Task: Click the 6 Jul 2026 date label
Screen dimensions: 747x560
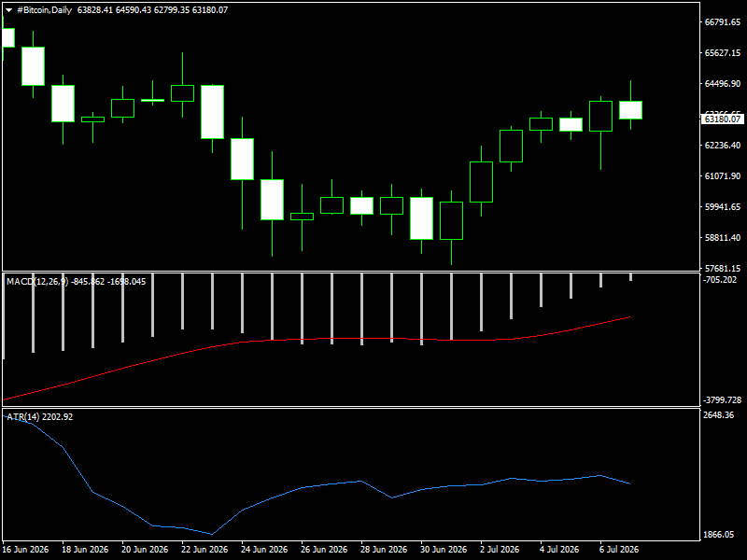Action: [x=619, y=550]
